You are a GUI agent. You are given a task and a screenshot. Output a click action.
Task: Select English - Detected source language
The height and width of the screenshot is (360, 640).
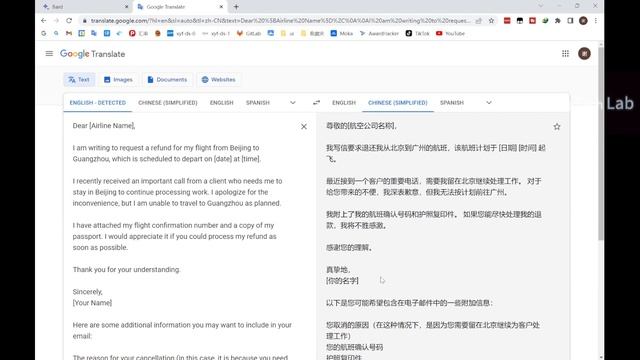(98, 102)
